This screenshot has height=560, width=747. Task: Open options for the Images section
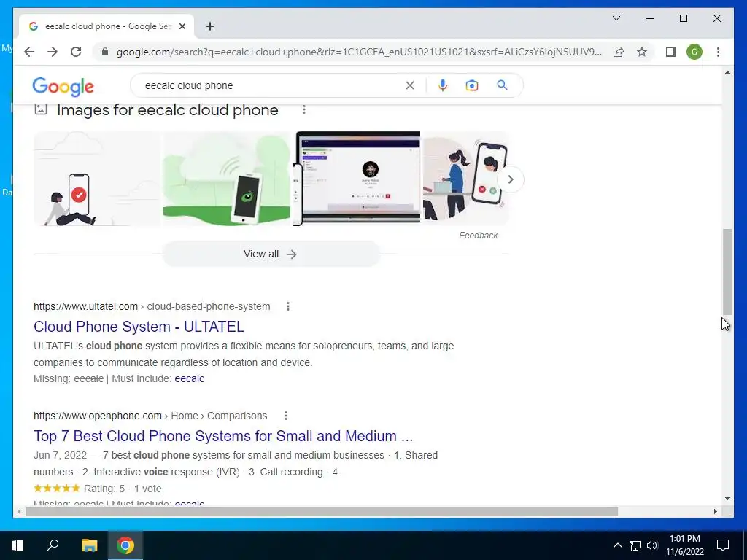(304, 110)
